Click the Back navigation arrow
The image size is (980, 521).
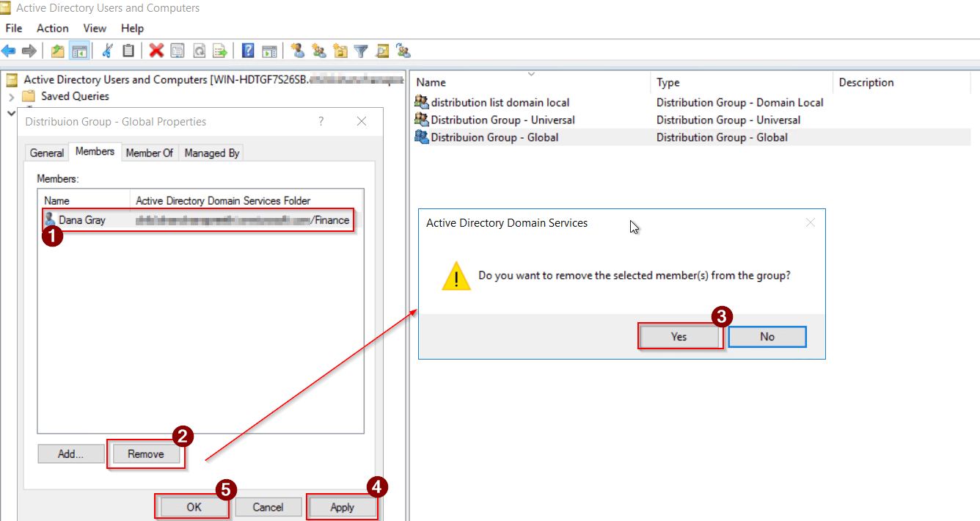10,50
